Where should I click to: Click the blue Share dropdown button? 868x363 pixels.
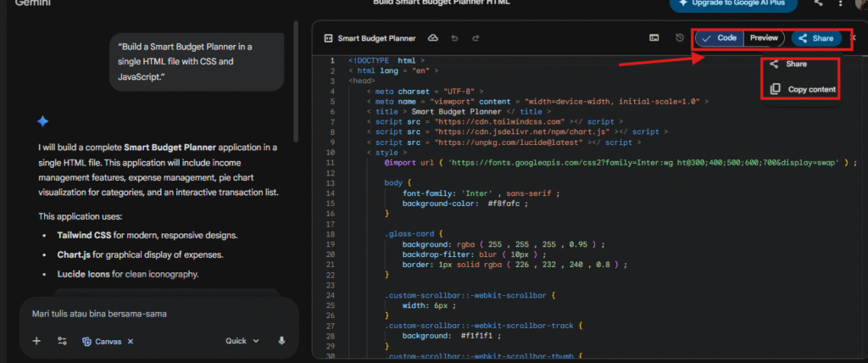(815, 38)
